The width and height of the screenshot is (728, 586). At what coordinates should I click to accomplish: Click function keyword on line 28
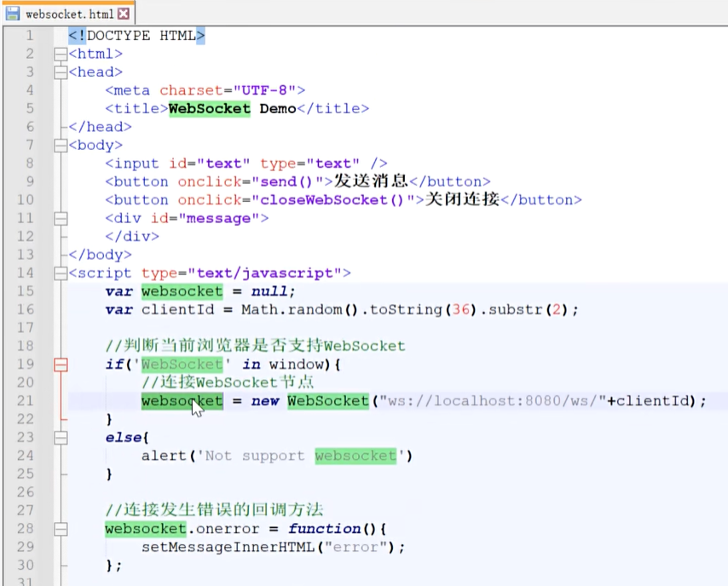click(324, 529)
